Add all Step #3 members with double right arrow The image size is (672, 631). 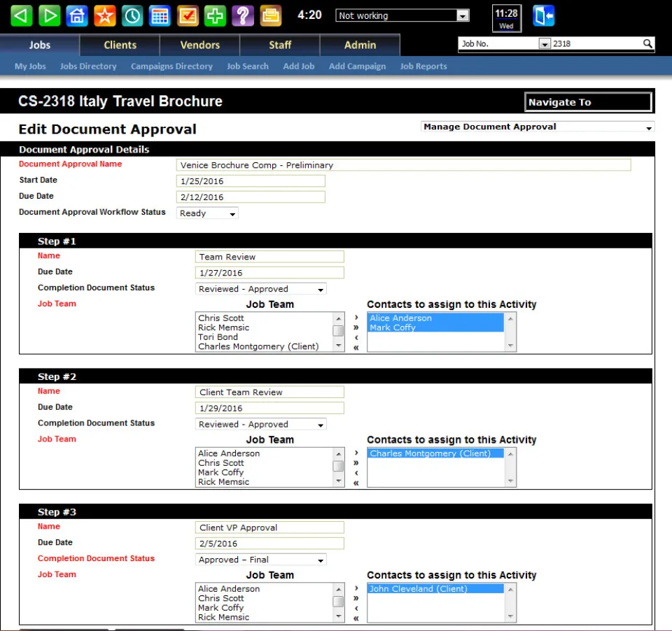point(356,598)
